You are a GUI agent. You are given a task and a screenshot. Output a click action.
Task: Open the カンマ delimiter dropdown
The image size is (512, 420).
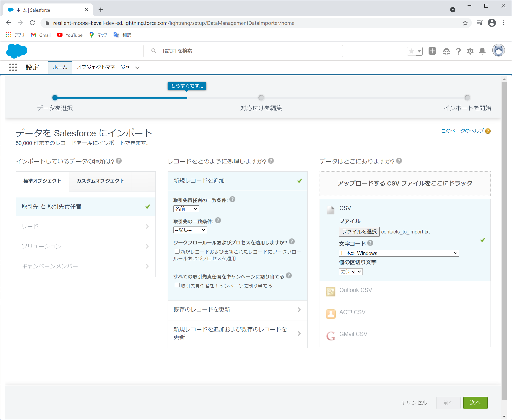[350, 271]
